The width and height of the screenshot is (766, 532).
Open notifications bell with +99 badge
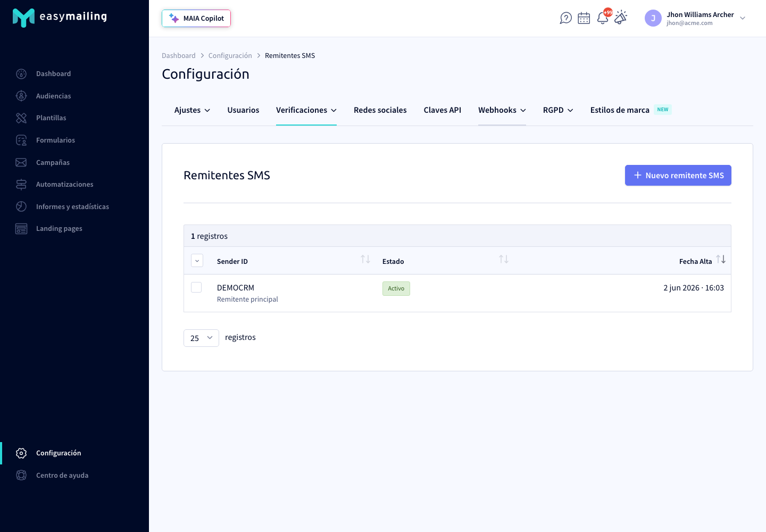click(603, 18)
